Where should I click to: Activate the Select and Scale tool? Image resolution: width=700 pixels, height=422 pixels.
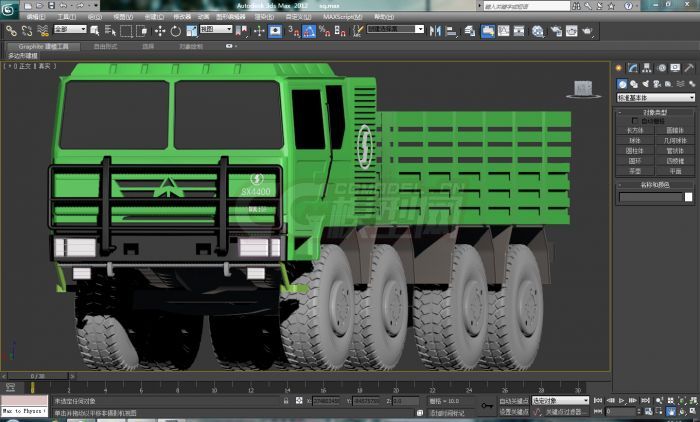click(192, 31)
